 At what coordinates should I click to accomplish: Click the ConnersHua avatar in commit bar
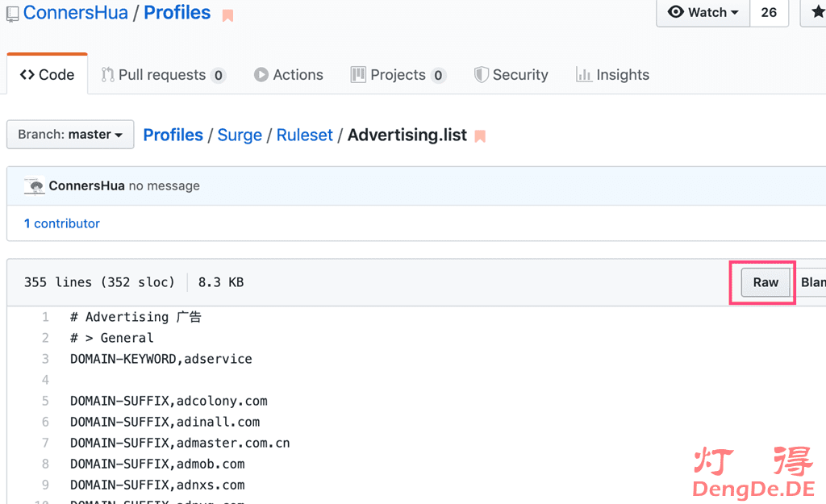[34, 186]
